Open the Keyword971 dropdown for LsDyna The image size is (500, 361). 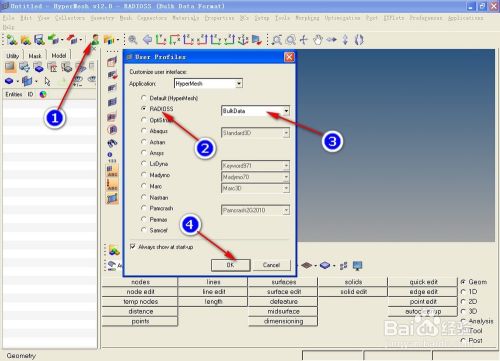pos(255,165)
